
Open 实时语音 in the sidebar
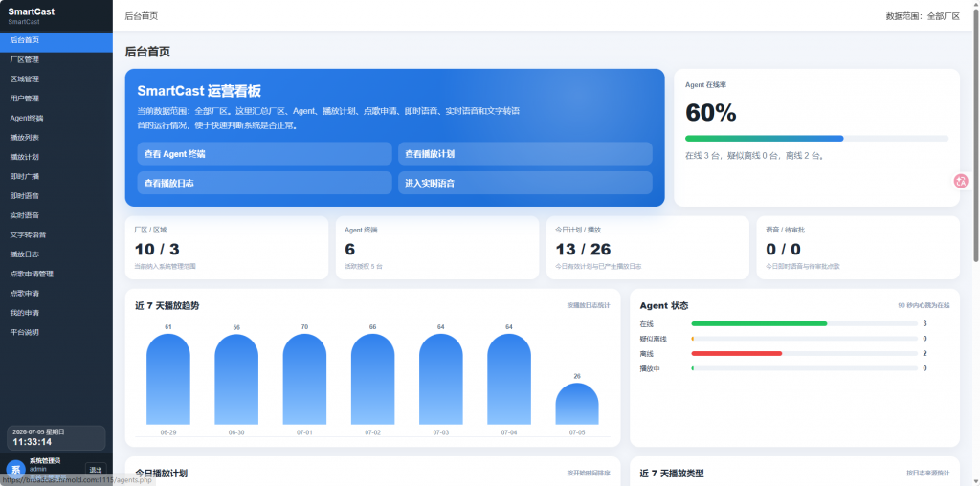tap(56, 215)
